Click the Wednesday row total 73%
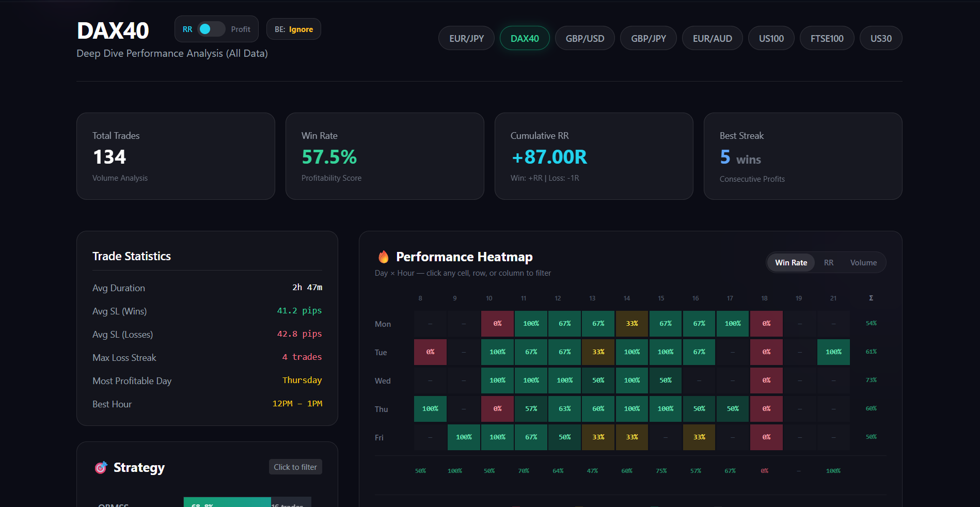The width and height of the screenshot is (980, 507). pyautogui.click(x=871, y=380)
